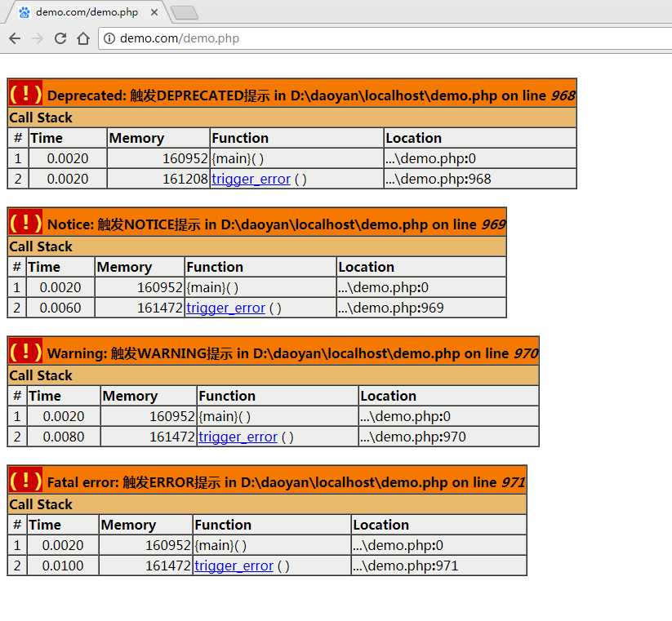Open trigger_error link in Fatal error stack

tap(234, 566)
